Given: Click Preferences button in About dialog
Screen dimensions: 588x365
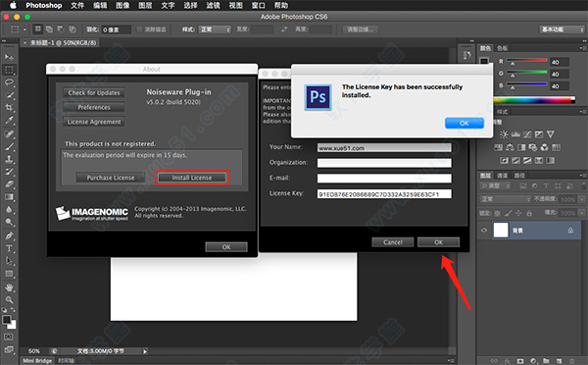Looking at the screenshot, I should coord(94,107).
